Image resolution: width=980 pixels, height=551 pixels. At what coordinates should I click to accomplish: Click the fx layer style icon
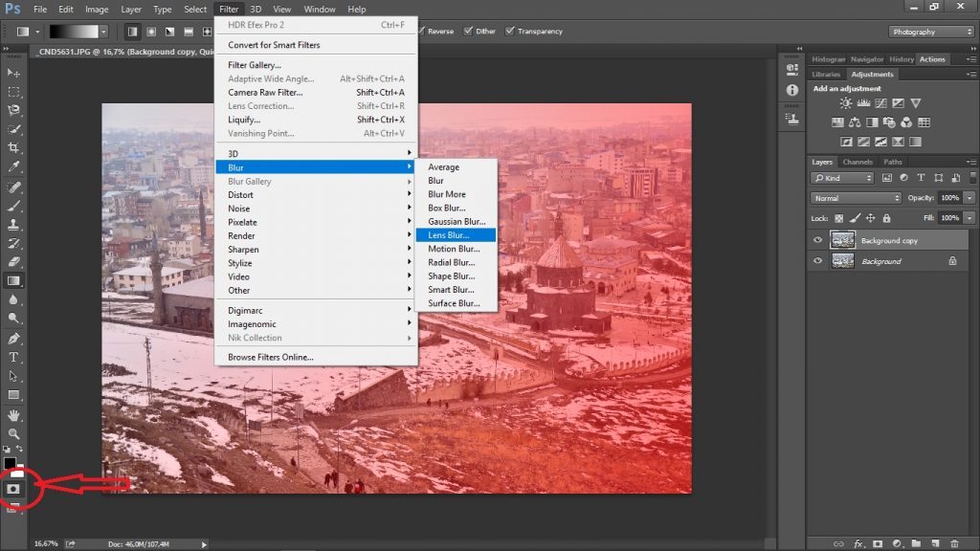tap(857, 543)
